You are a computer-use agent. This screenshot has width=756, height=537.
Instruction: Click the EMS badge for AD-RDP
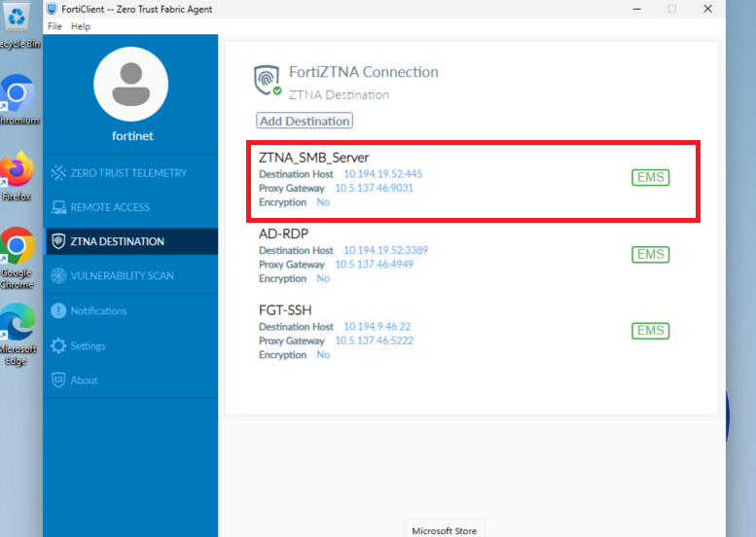[650, 254]
